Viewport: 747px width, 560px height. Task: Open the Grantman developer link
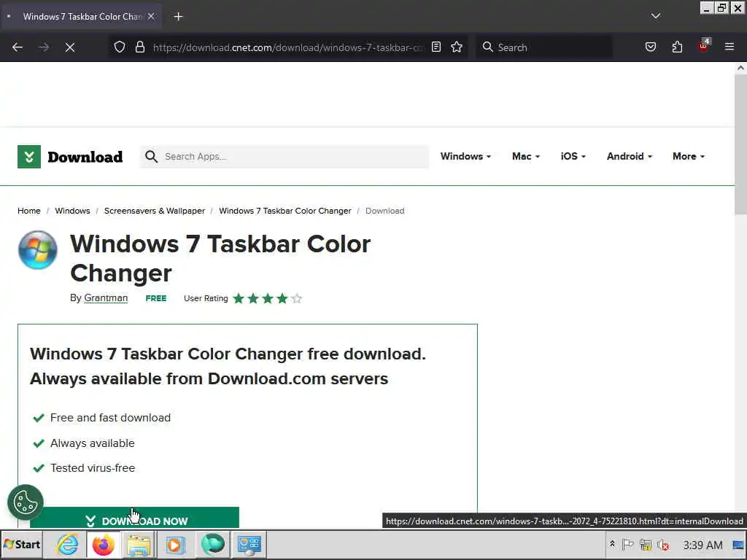point(106,298)
